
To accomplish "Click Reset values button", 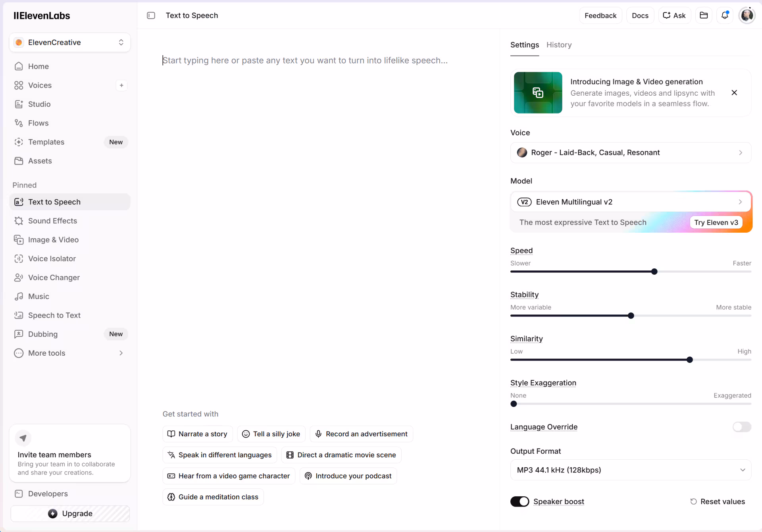I will 718,501.
